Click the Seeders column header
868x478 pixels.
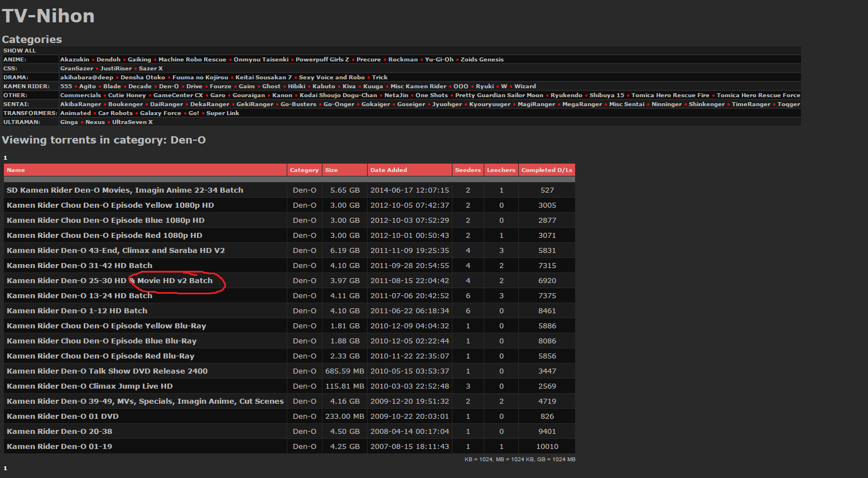pos(467,170)
